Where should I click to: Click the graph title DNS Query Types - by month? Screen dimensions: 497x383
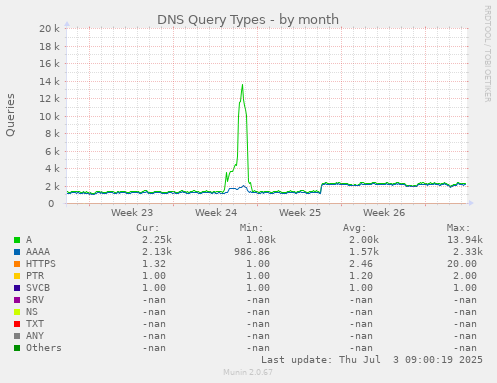[x=248, y=20]
